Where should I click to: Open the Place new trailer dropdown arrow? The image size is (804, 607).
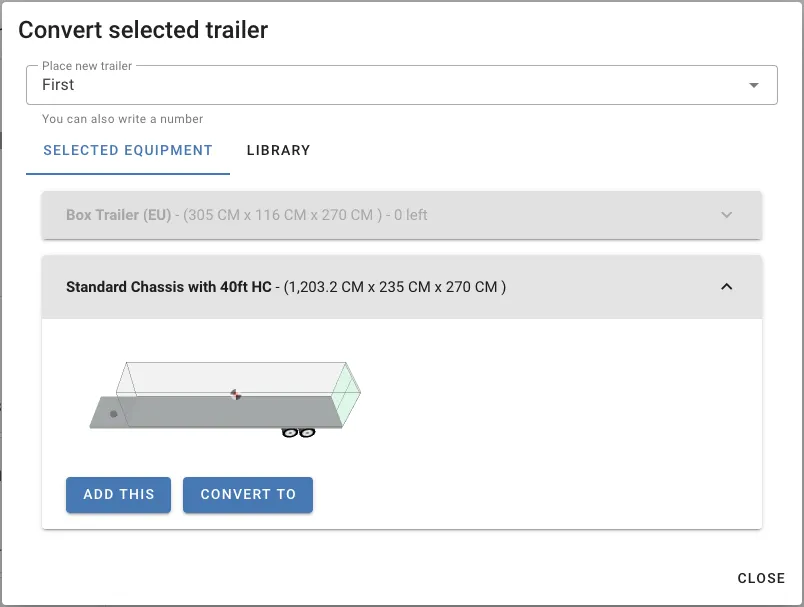[x=753, y=85]
